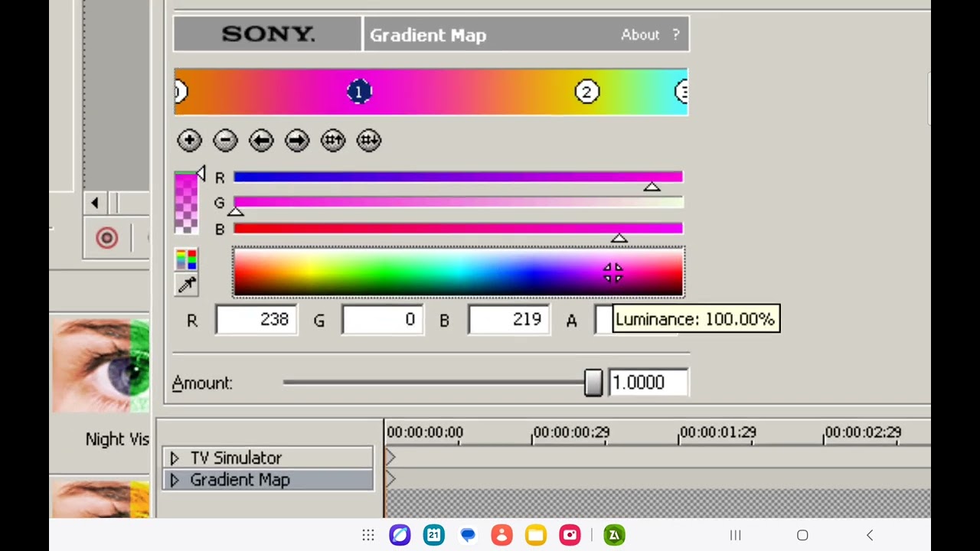
Task: Click the TV Simulator first keyframe marker
Action: (390, 458)
